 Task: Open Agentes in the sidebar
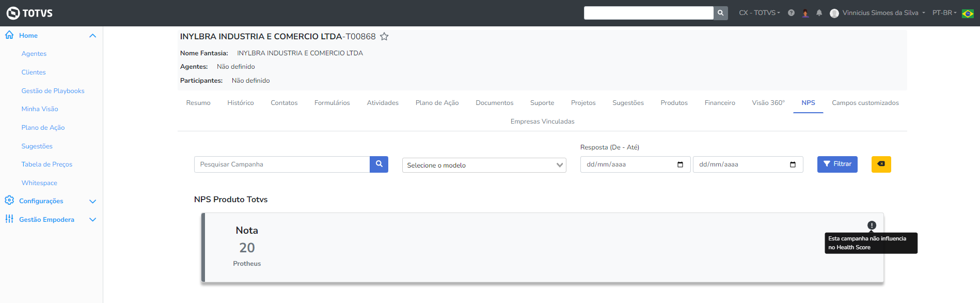(x=34, y=54)
